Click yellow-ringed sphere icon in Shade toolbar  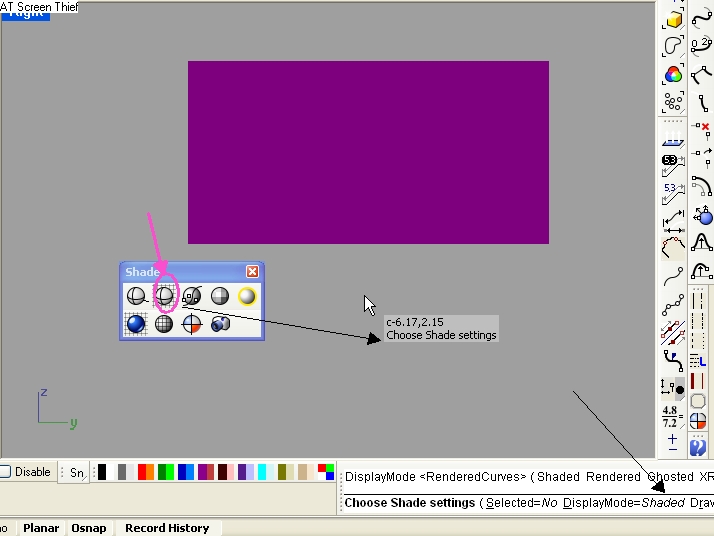pos(247,296)
